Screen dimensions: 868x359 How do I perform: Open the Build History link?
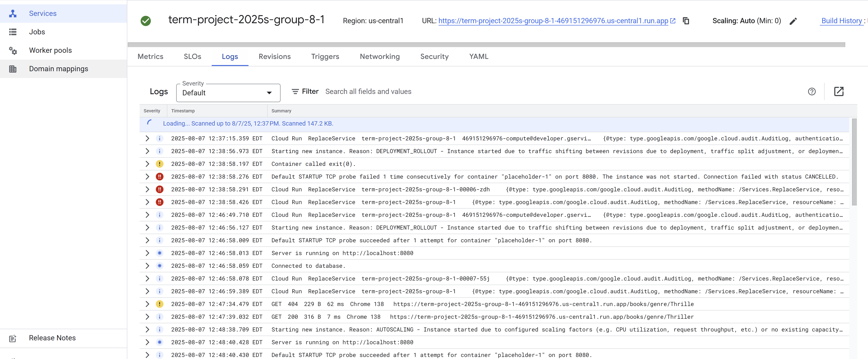point(841,21)
